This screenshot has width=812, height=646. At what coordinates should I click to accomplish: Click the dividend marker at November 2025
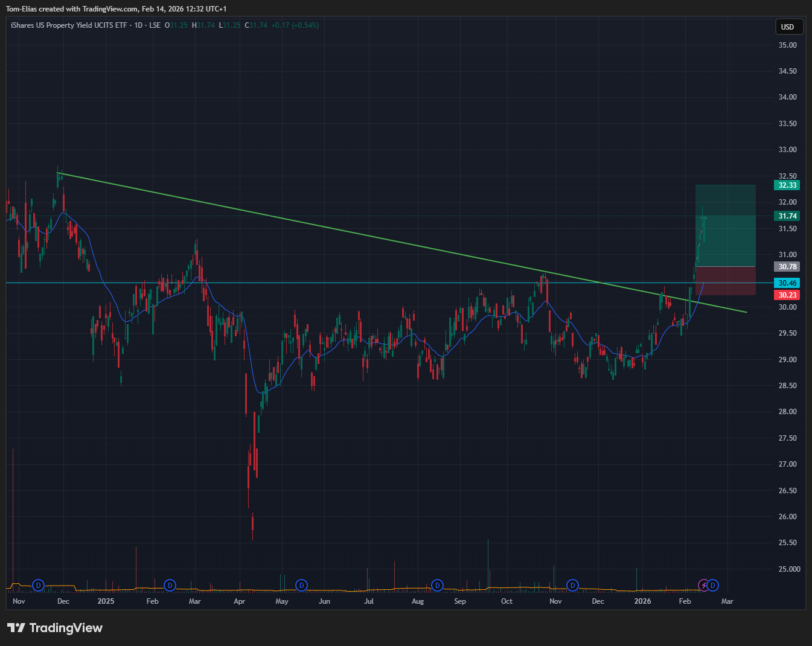pyautogui.click(x=572, y=585)
